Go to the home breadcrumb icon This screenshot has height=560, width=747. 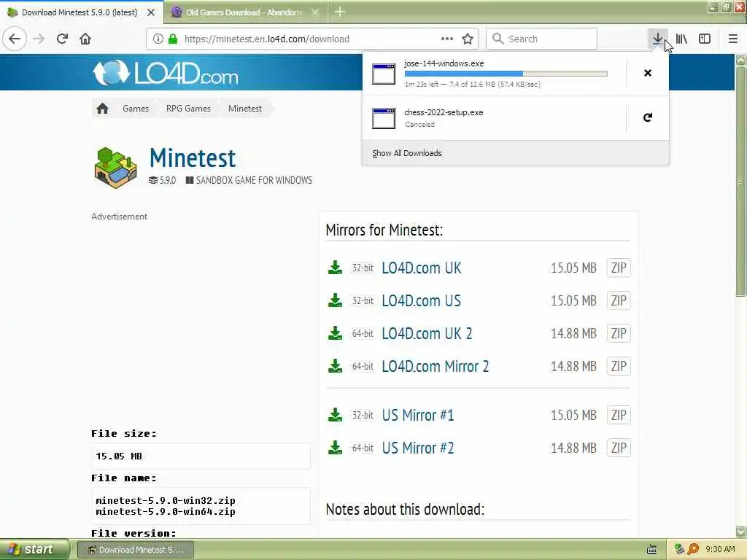click(102, 109)
